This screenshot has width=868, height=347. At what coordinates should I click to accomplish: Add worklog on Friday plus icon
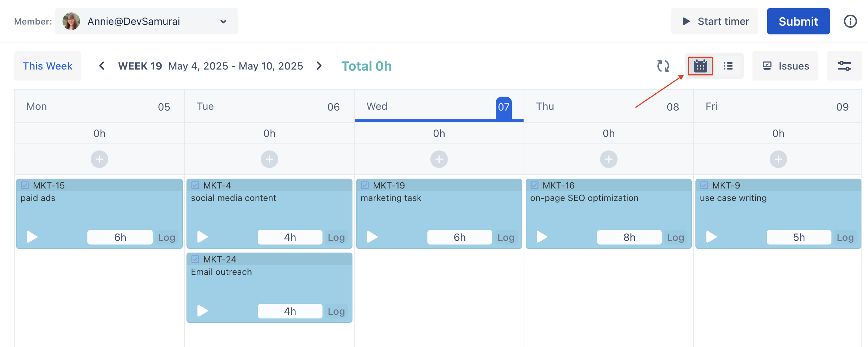[x=778, y=159]
